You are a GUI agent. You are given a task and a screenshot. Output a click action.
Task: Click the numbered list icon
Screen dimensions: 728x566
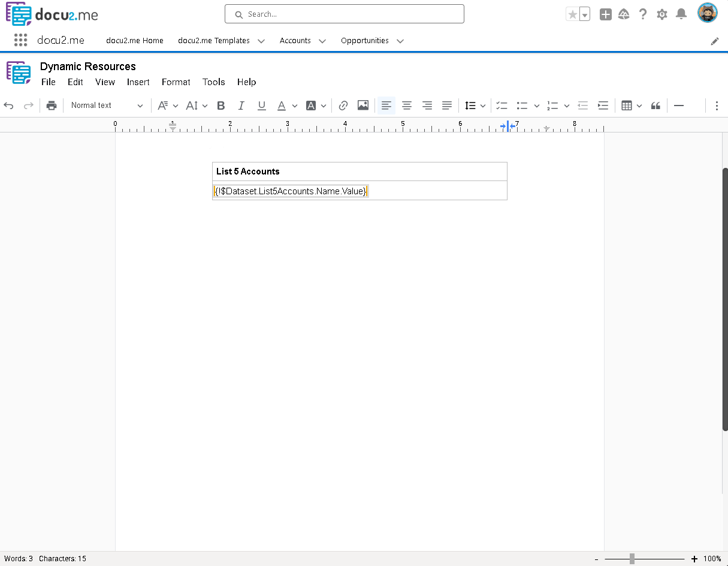pos(552,106)
